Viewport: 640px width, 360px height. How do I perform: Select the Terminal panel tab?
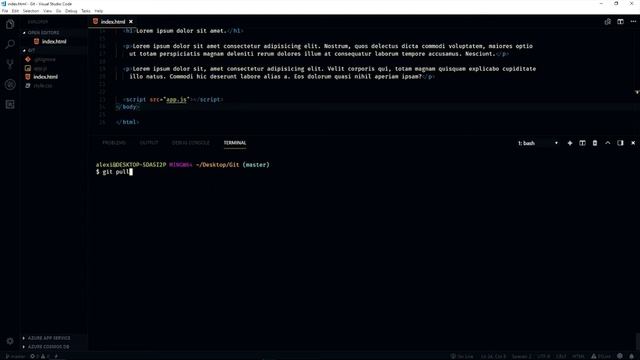(x=235, y=143)
